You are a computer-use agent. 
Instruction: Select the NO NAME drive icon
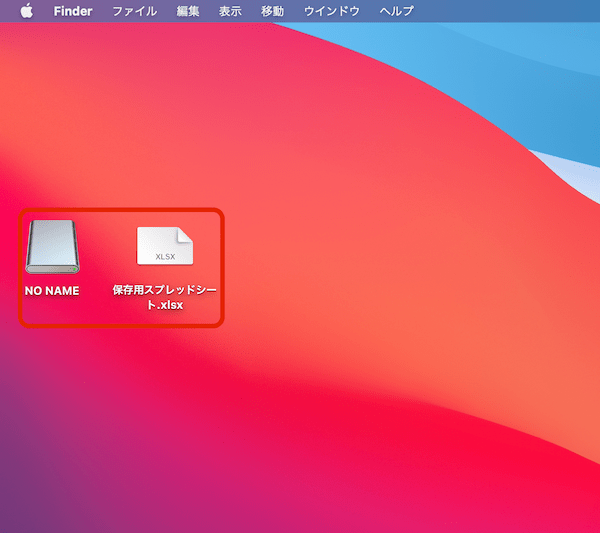click(x=52, y=247)
